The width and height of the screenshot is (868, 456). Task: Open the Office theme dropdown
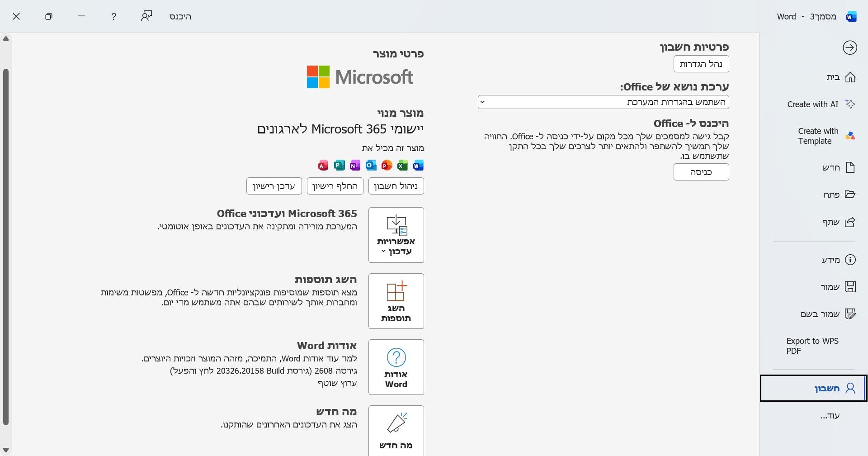click(x=604, y=102)
